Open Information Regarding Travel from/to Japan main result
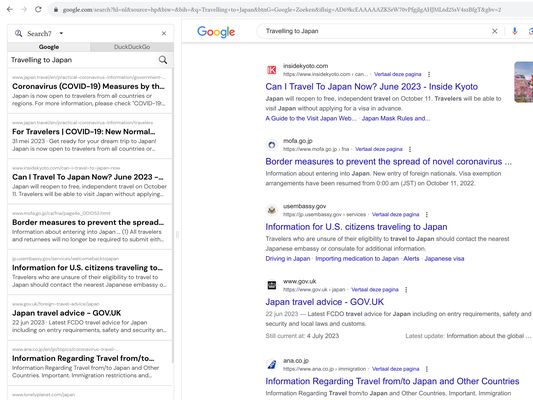 coord(392,381)
